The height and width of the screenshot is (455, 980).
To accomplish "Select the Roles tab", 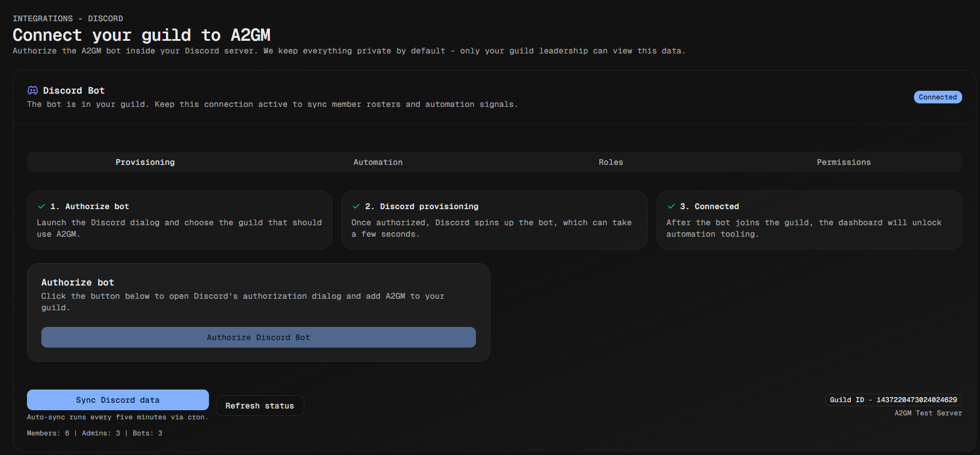I will coord(611,162).
